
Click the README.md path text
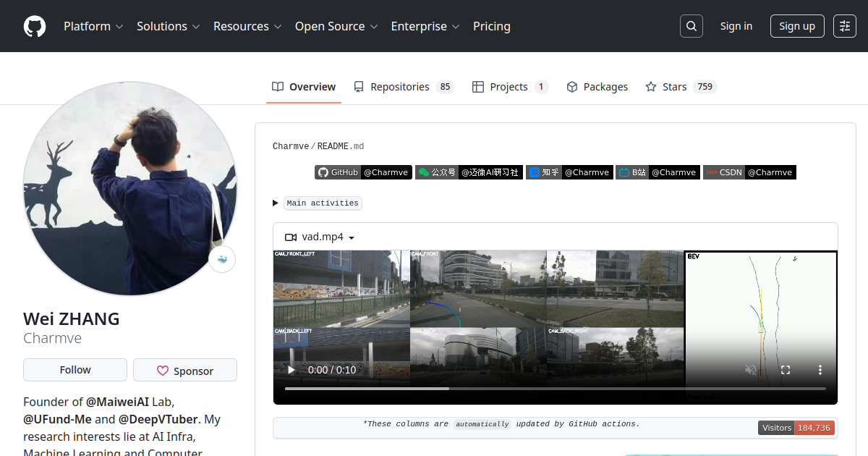pyautogui.click(x=341, y=146)
